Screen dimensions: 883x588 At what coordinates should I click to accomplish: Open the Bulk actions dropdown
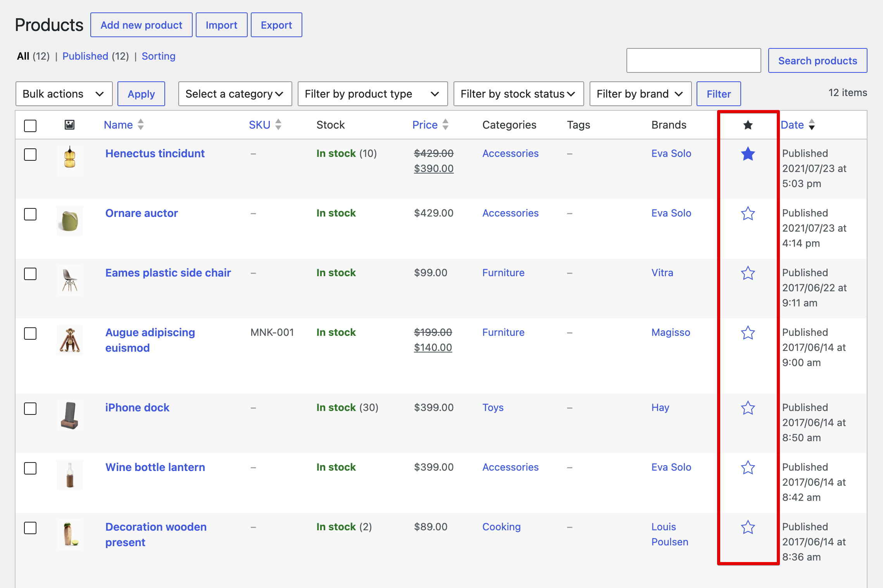[x=64, y=94]
